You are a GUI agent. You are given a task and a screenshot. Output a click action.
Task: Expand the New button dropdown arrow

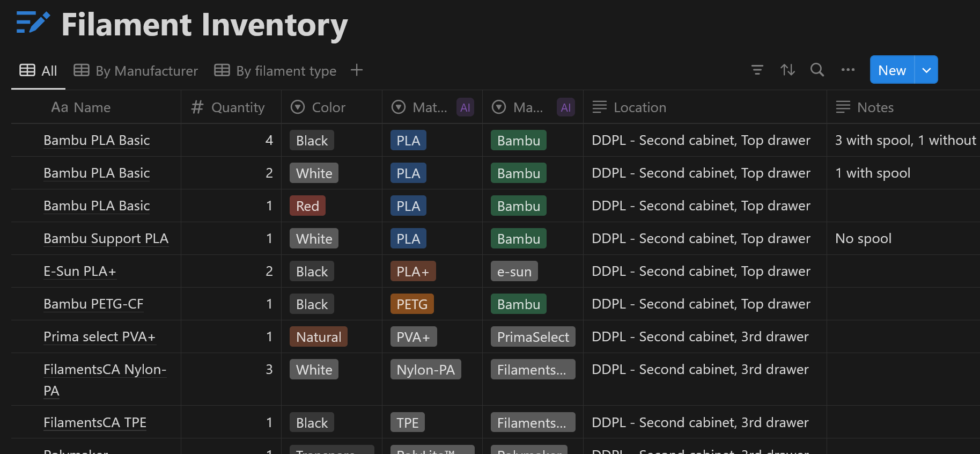coord(926,70)
